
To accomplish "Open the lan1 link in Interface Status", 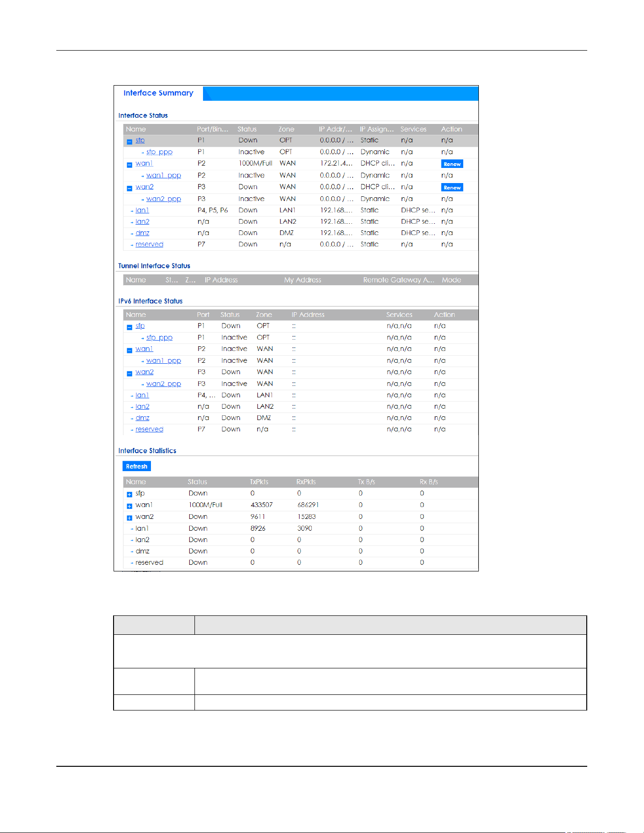I will pyautogui.click(x=142, y=210).
